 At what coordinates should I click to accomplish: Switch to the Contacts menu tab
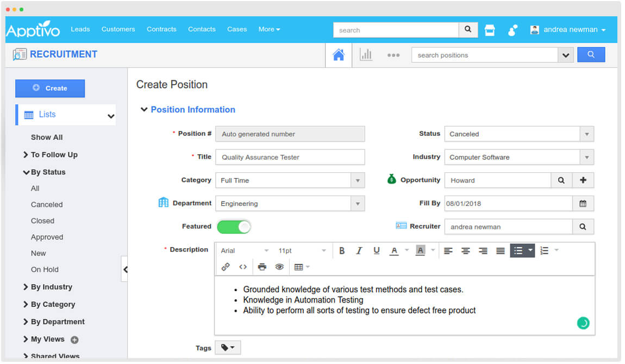click(202, 29)
